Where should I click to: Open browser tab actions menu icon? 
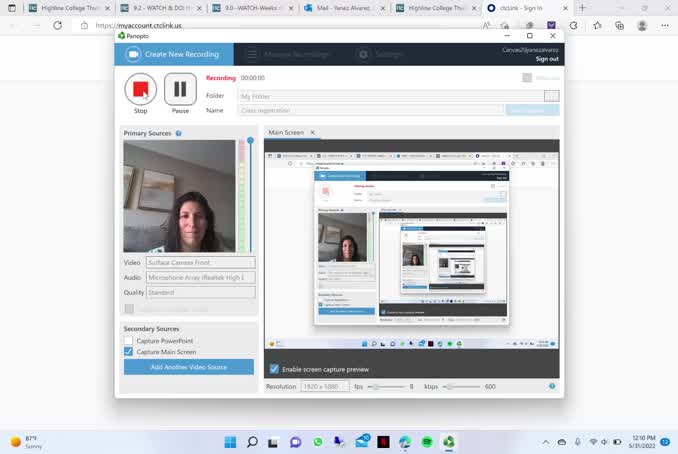click(12, 8)
